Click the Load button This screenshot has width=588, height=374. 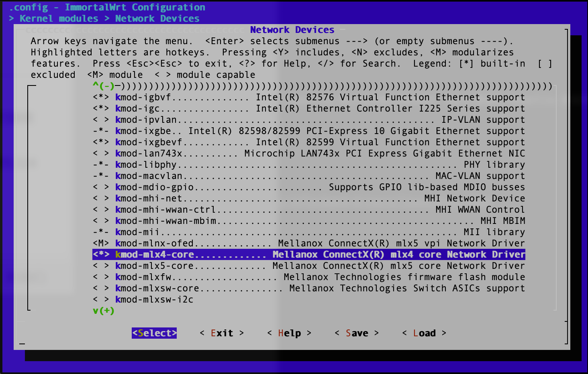click(424, 333)
